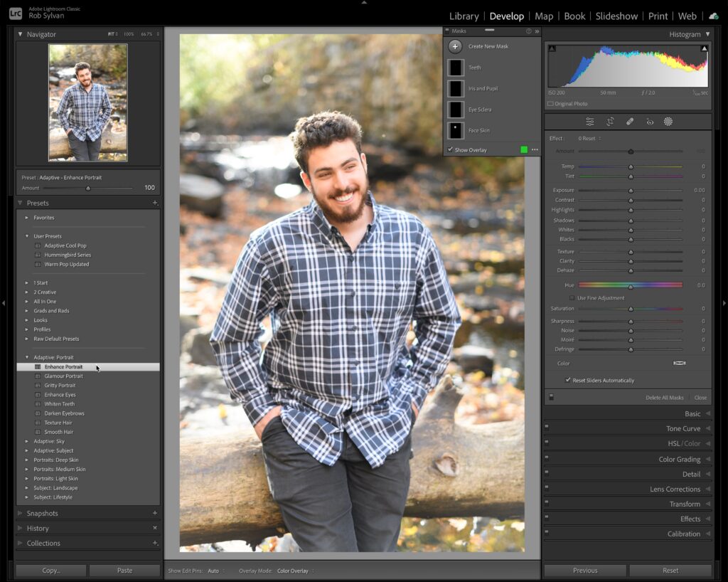Expand the Adaptive: Sky preset group

click(x=28, y=441)
